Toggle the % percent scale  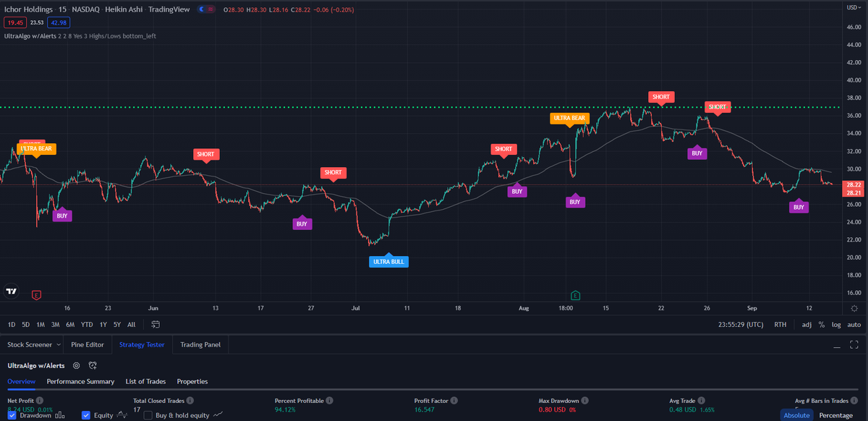click(822, 325)
